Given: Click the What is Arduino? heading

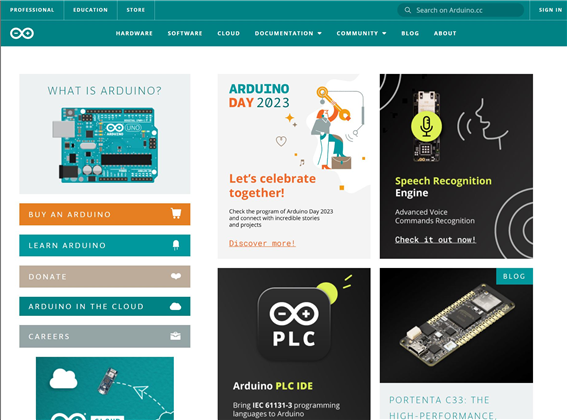Looking at the screenshot, I should click(x=105, y=90).
